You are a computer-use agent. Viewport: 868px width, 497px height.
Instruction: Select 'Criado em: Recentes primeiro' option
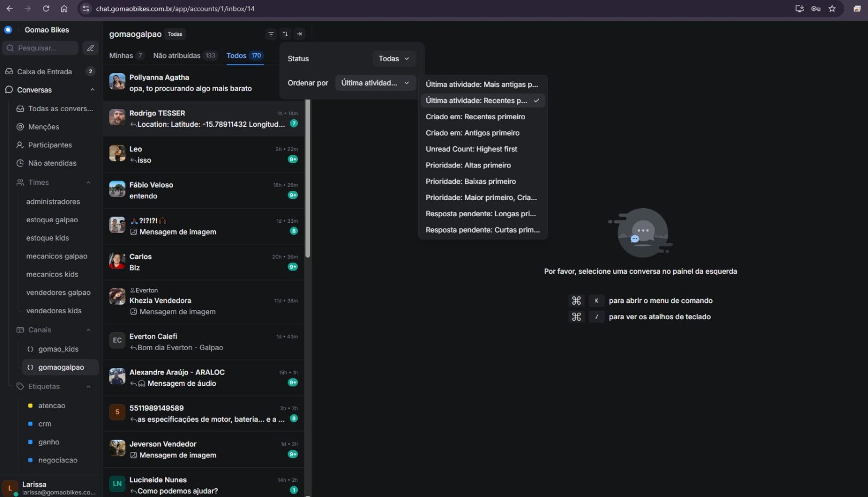[483, 117]
